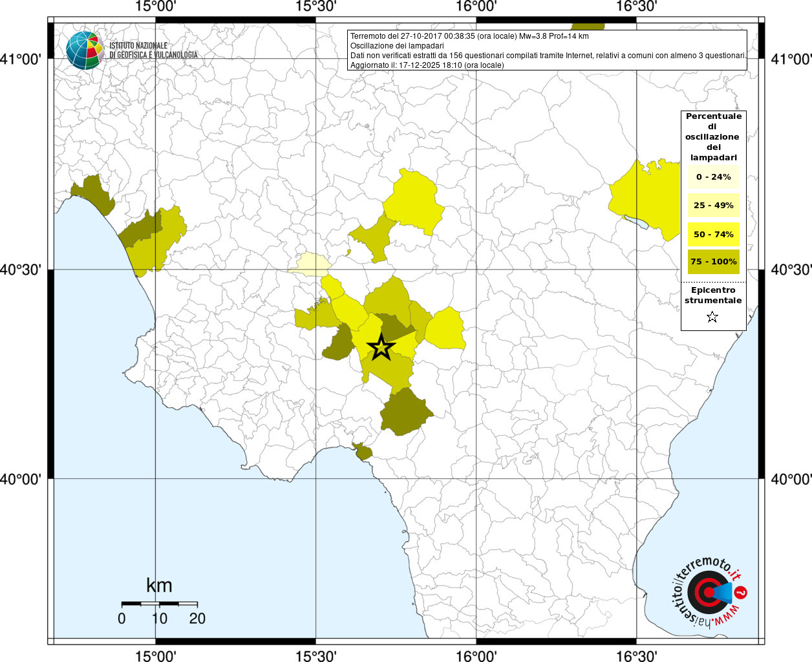The image size is (812, 662).
Task: Click the earthquake info header box
Action: click(x=547, y=50)
